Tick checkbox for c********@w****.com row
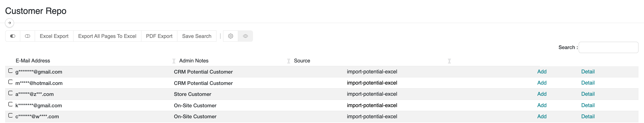This screenshot has width=644, height=123. click(x=11, y=115)
